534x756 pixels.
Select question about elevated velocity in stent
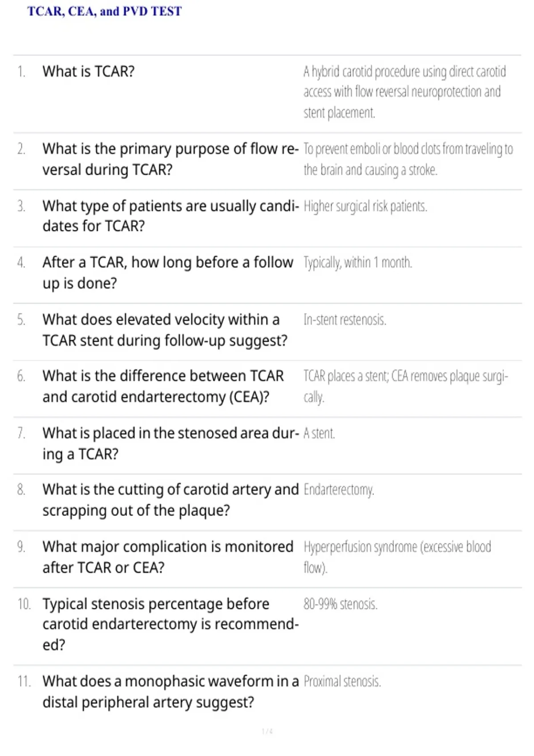pyautogui.click(x=165, y=330)
